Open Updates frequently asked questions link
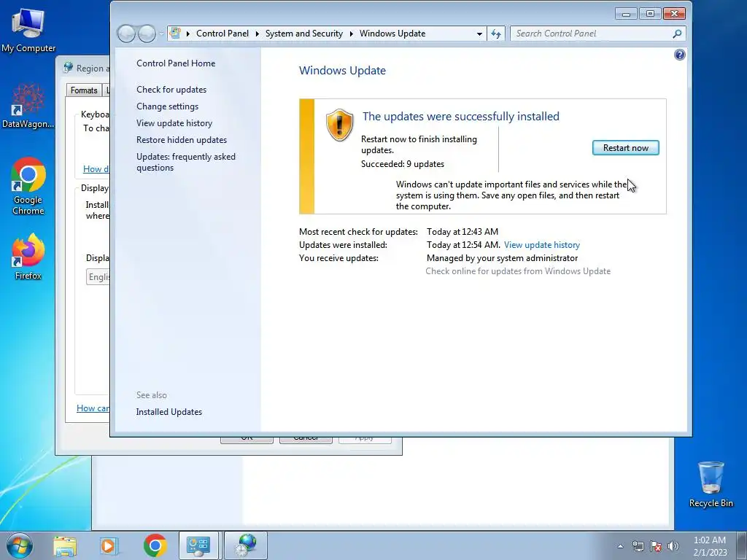Screen dimensions: 747x560 186,163
